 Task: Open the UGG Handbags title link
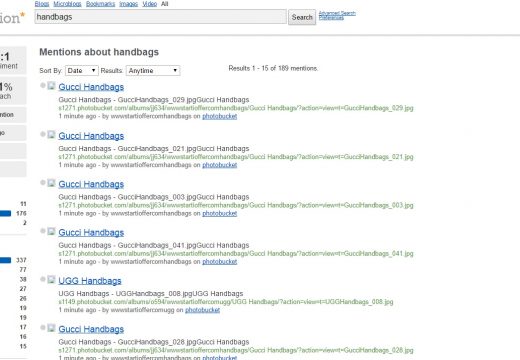coord(90,281)
